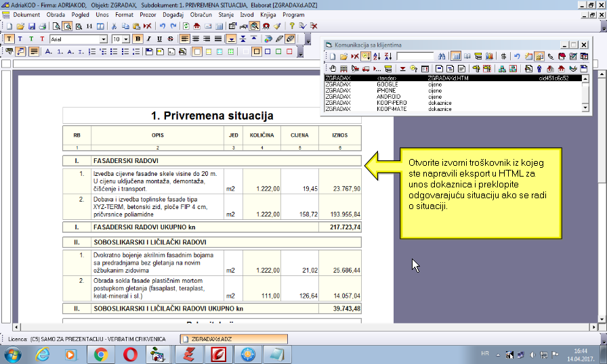The image size is (607, 364).
Task: Open the Obrada menu
Action: [56, 15]
